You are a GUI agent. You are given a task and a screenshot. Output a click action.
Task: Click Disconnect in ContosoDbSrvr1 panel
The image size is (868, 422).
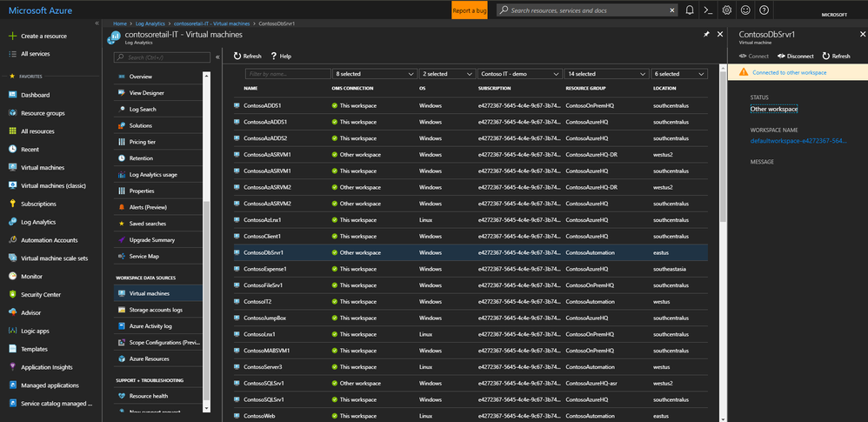[x=794, y=56]
